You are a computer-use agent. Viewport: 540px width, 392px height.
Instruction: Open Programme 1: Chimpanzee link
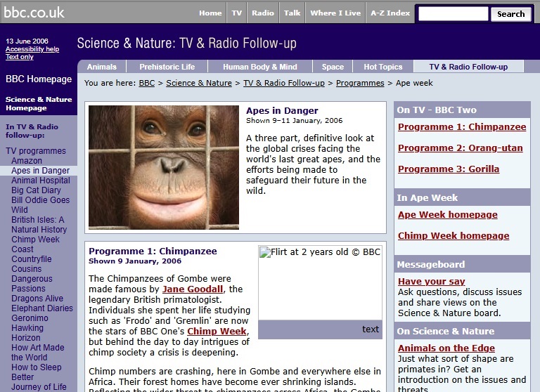pyautogui.click(x=462, y=127)
